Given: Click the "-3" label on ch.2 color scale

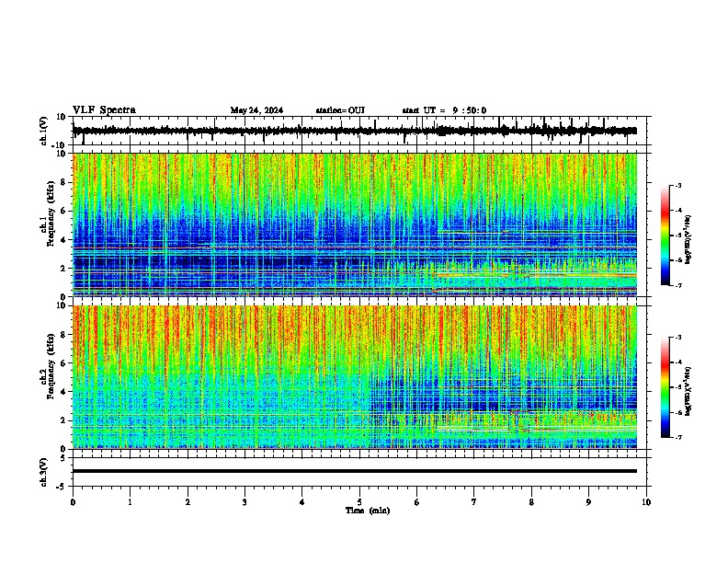Looking at the screenshot, I should point(678,338).
